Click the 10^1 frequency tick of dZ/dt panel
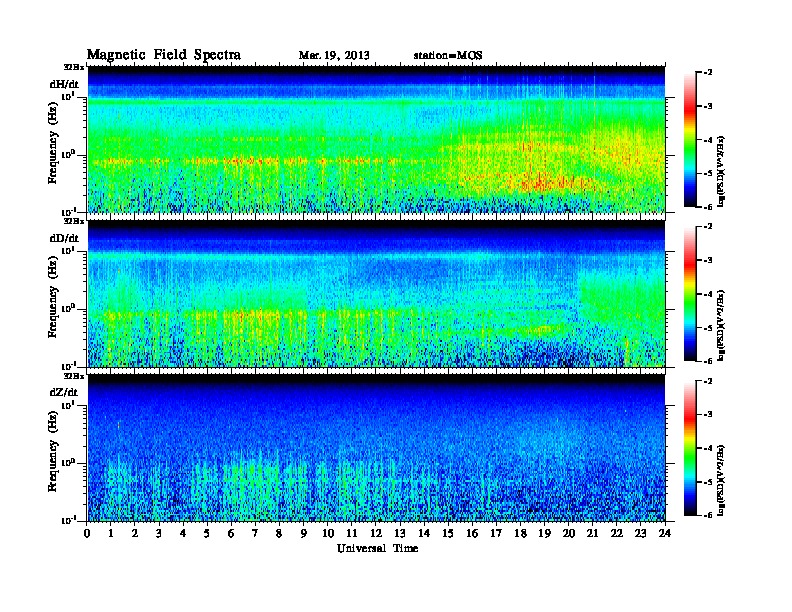The image size is (792, 612). [x=67, y=405]
